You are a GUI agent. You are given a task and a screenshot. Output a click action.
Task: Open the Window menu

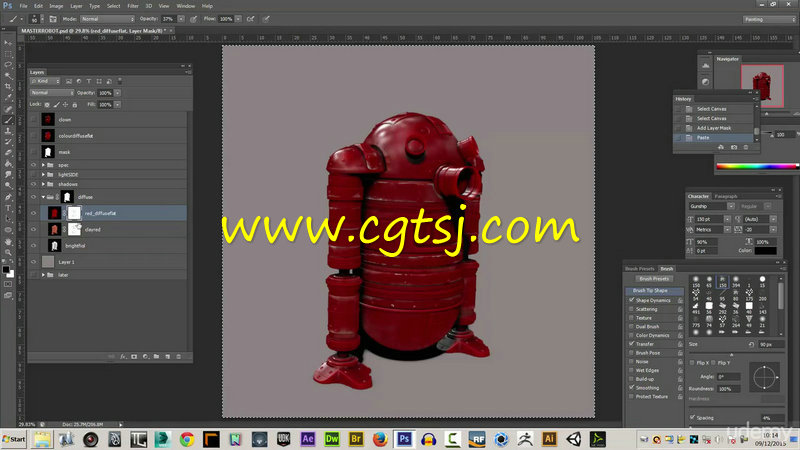pos(185,6)
